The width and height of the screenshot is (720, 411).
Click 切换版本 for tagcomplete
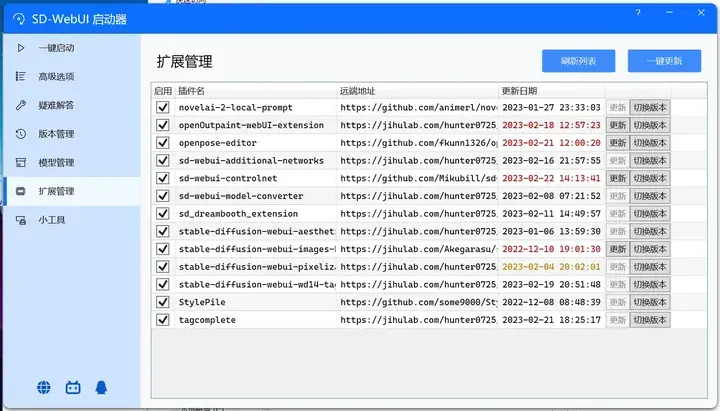(x=650, y=320)
